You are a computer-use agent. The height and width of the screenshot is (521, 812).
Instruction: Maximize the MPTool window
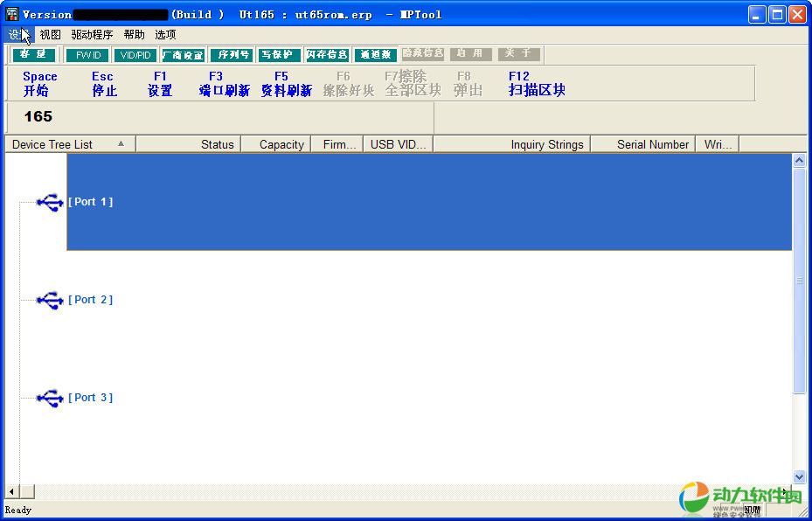pos(777,15)
